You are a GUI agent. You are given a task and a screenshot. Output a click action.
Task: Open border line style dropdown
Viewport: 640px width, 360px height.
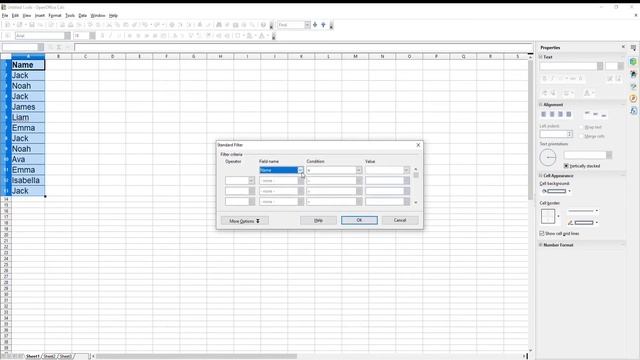coord(597,211)
